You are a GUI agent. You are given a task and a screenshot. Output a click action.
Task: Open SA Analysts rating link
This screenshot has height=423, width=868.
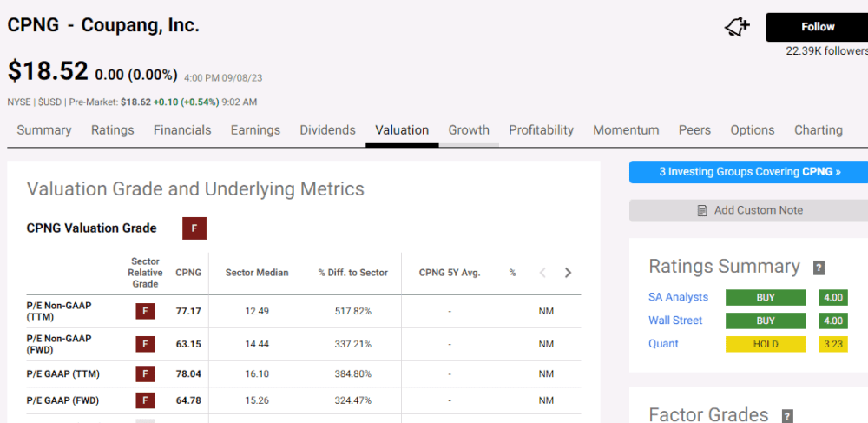coord(678,297)
